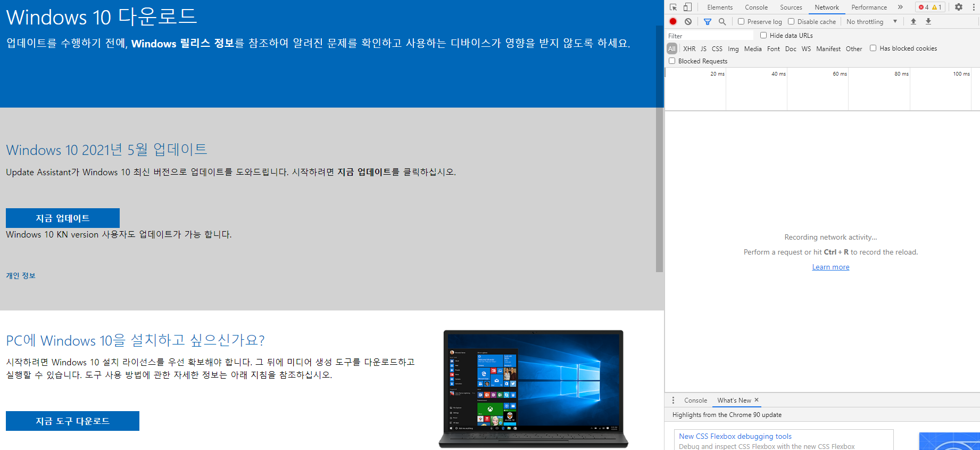980x450 pixels.
Task: Enable Preserve log checkbox
Action: tap(741, 21)
